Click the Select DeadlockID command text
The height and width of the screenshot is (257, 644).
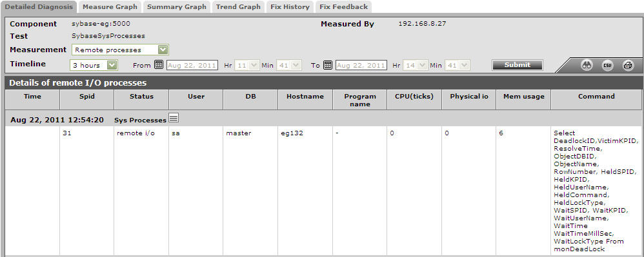point(596,191)
